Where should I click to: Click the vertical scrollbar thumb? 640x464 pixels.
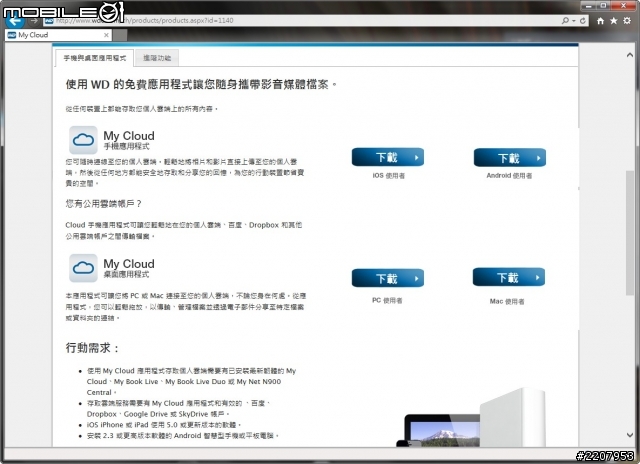(630, 233)
